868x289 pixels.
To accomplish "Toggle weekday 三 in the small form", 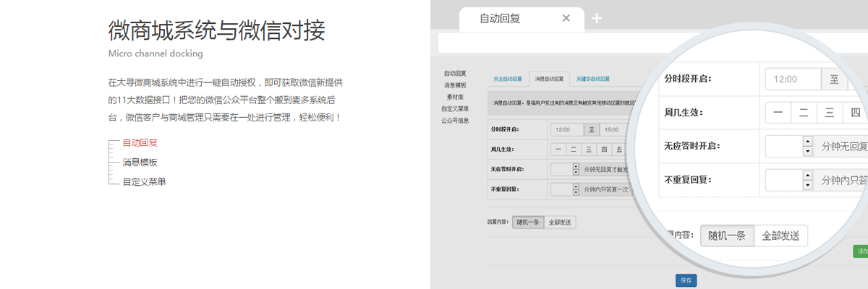I will point(589,150).
